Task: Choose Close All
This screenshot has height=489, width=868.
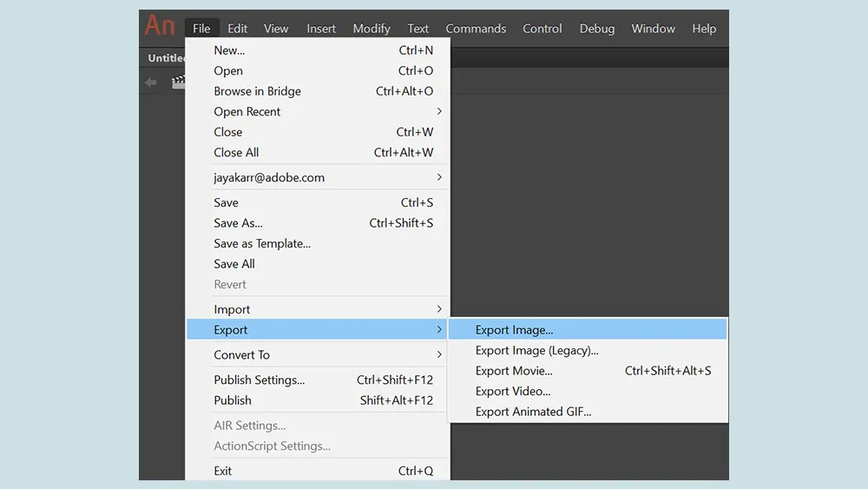Action: (x=319, y=153)
